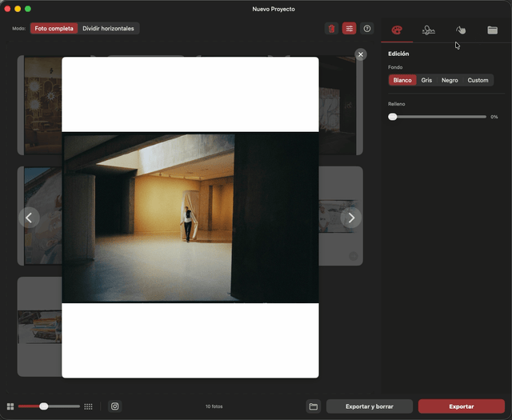Show the next photo with right arrow

pyautogui.click(x=351, y=218)
